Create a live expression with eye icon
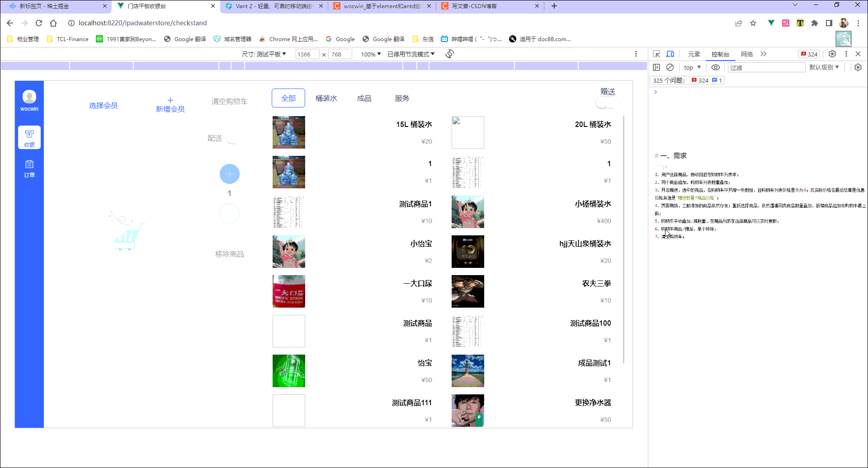Viewport: 868px width, 468px height. pos(716,67)
